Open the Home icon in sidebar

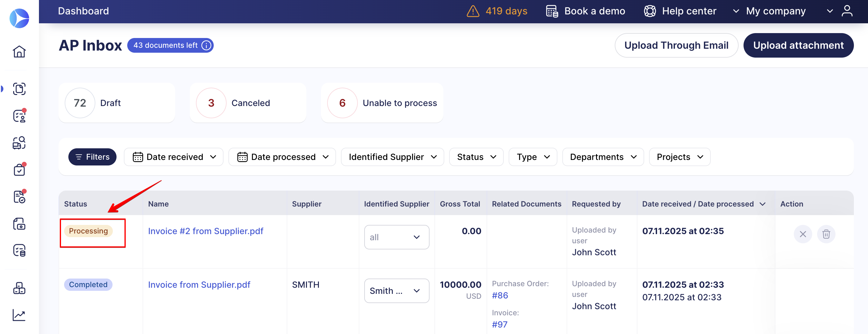tap(19, 51)
